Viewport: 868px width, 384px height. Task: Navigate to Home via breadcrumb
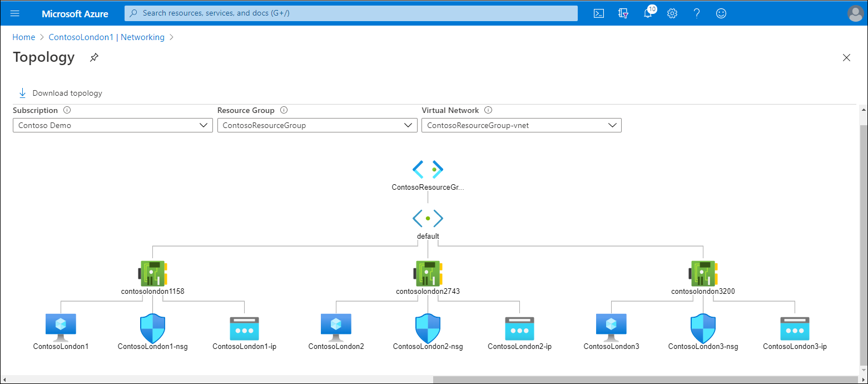pyautogui.click(x=23, y=37)
